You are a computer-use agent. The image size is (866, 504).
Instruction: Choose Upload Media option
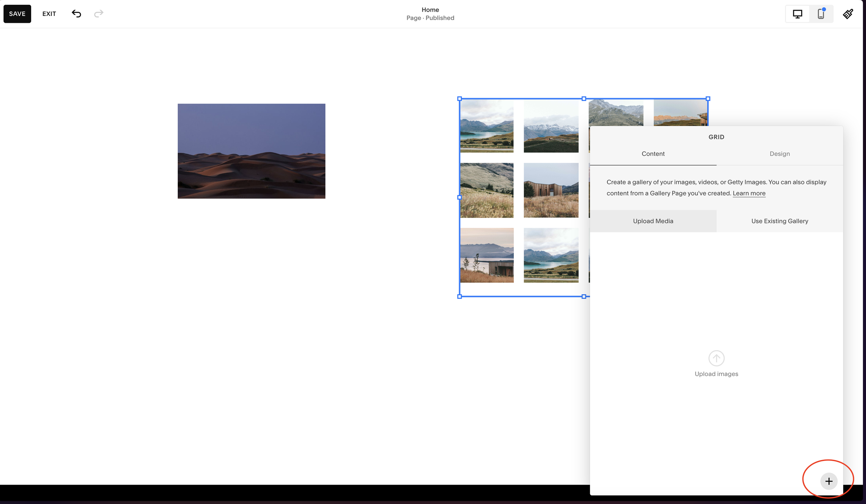coord(653,221)
